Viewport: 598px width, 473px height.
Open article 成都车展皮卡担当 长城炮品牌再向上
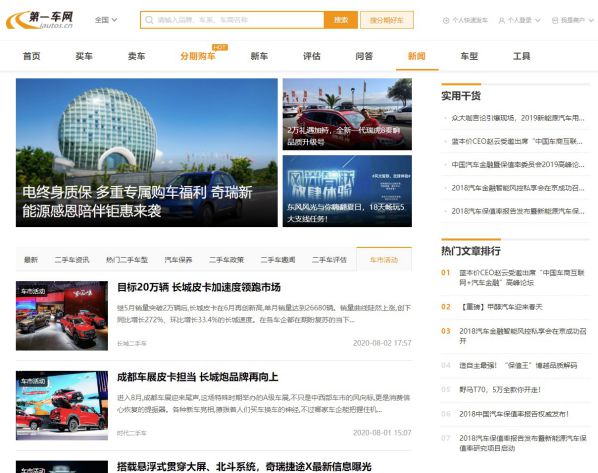tap(198, 377)
